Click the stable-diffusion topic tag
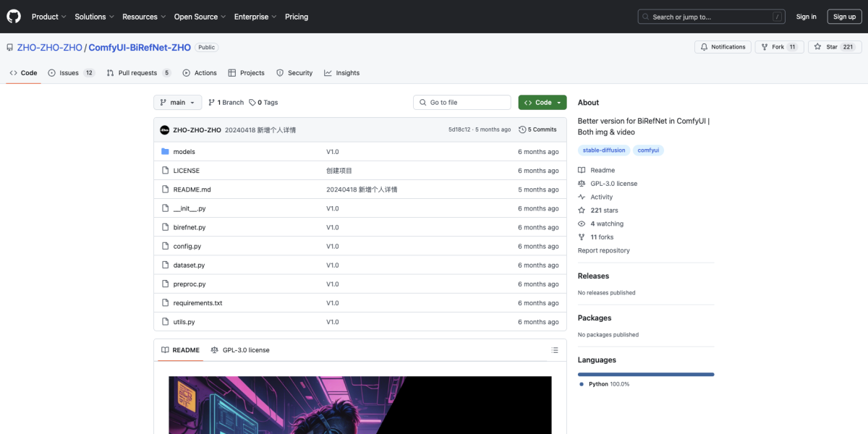The height and width of the screenshot is (434, 868). (604, 150)
